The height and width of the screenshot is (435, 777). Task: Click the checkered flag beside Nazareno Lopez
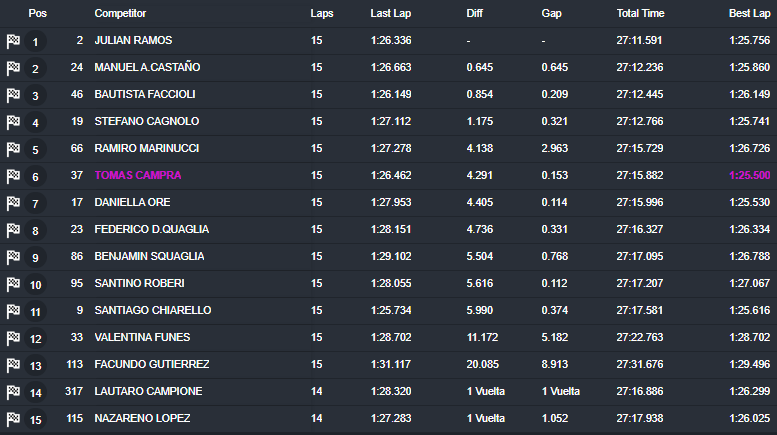point(13,419)
